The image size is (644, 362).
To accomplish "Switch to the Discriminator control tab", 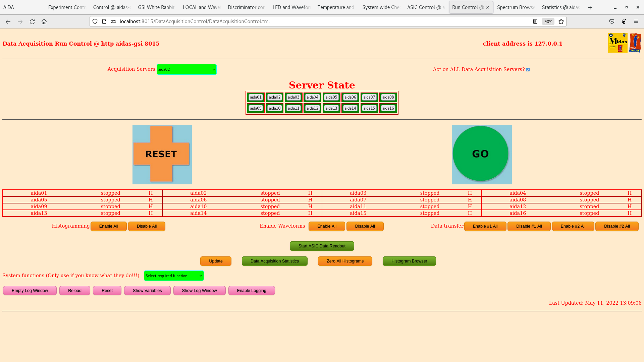I will (246, 7).
